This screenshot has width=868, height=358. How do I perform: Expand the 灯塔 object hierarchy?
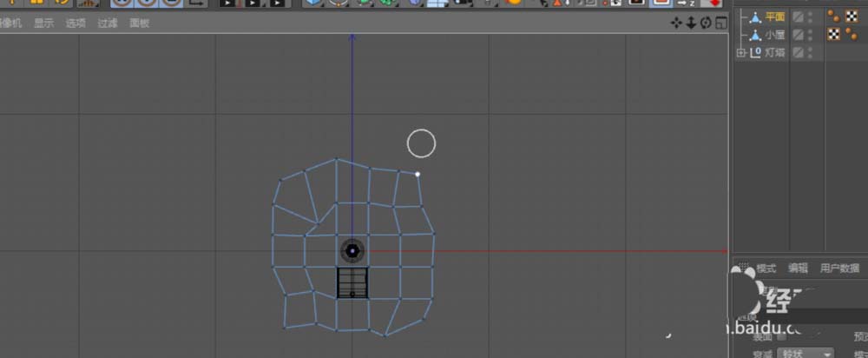[740, 53]
